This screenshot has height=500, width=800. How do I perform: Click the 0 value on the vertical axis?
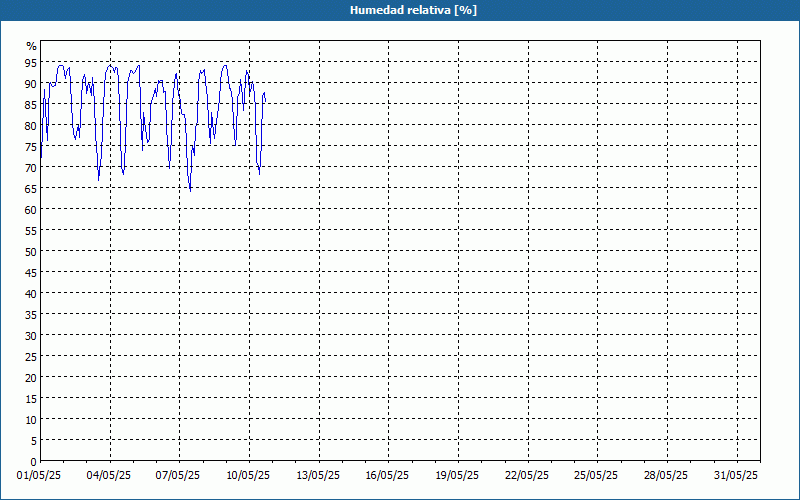34,462
